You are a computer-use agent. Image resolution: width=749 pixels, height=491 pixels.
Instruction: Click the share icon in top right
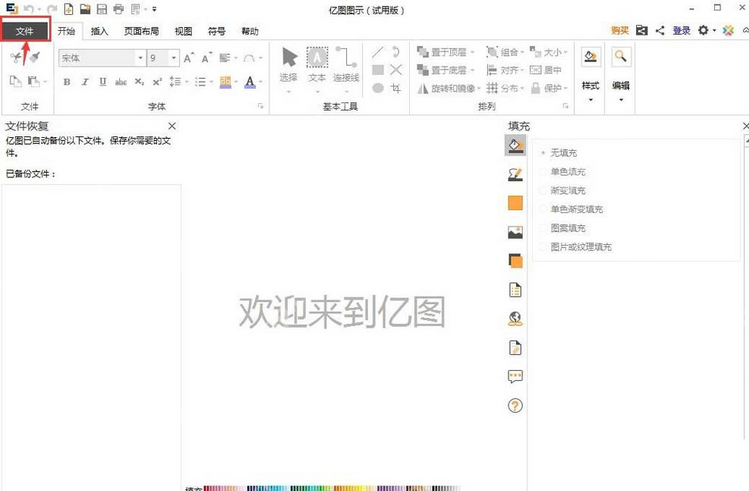click(660, 31)
